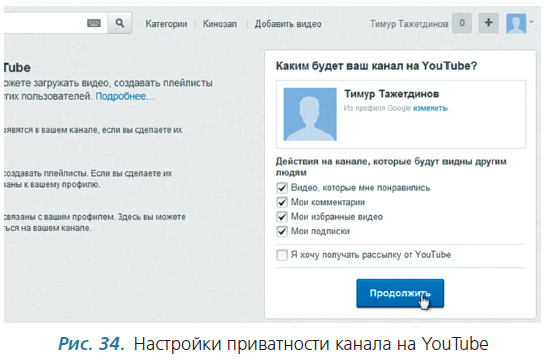This screenshot has width=548, height=362.
Task: Uncheck Видео, которые мне понравились
Action: (x=282, y=188)
